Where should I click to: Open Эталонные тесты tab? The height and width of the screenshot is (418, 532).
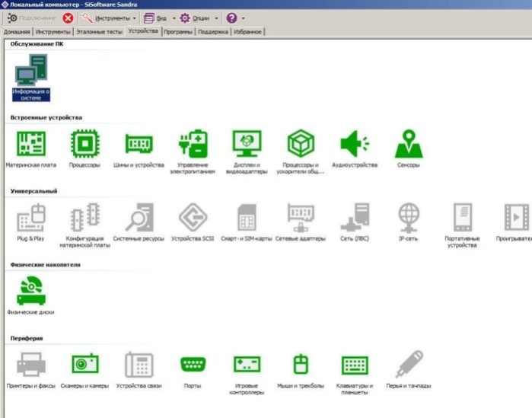[99, 32]
